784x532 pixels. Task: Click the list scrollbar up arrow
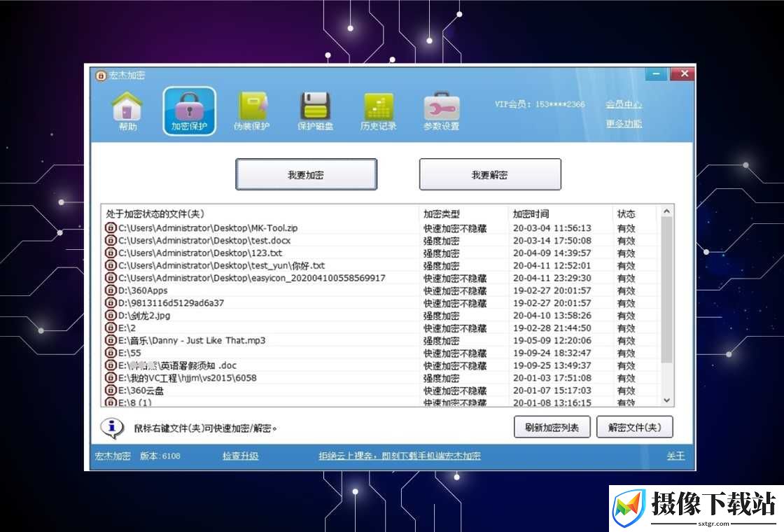point(666,212)
